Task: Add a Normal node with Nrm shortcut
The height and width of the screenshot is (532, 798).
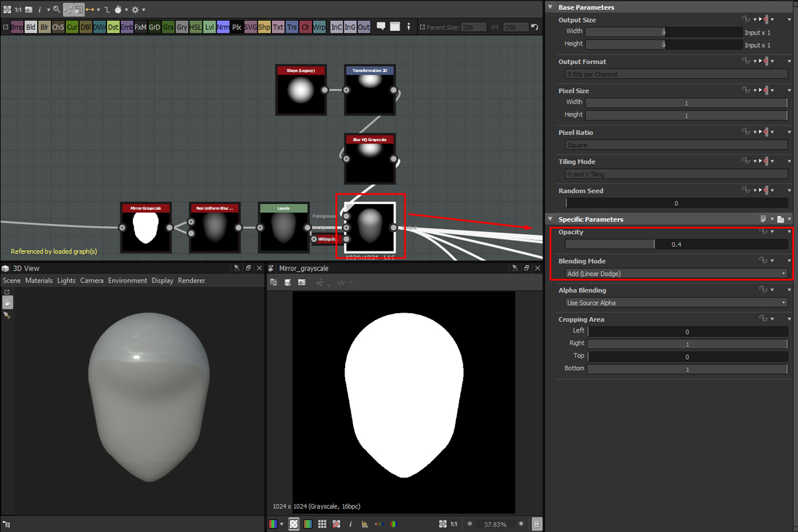Action: coord(223,27)
